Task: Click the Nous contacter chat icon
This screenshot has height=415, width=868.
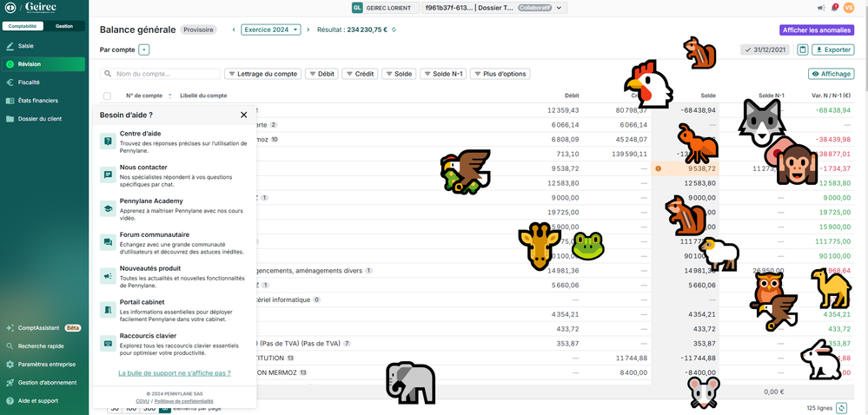Action: 108,175
